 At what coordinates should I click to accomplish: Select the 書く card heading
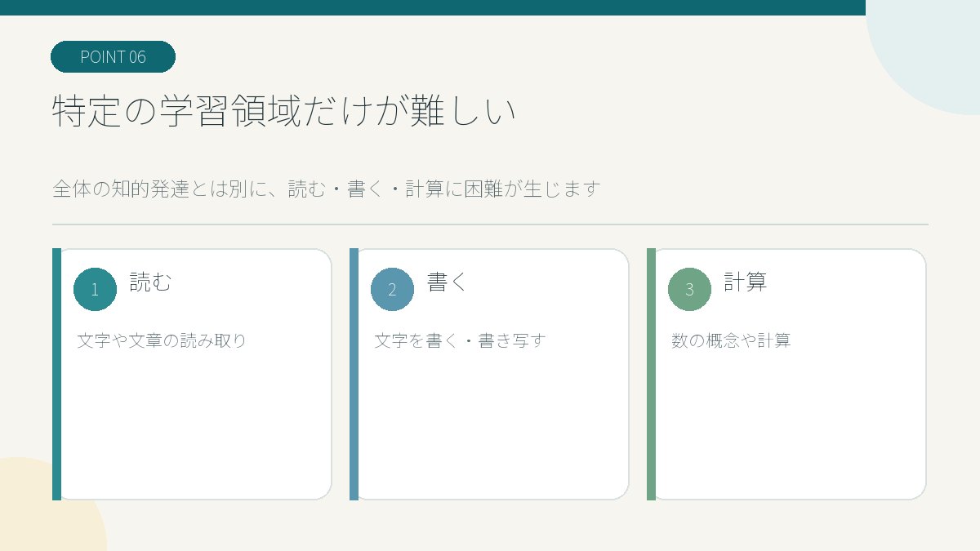(448, 282)
